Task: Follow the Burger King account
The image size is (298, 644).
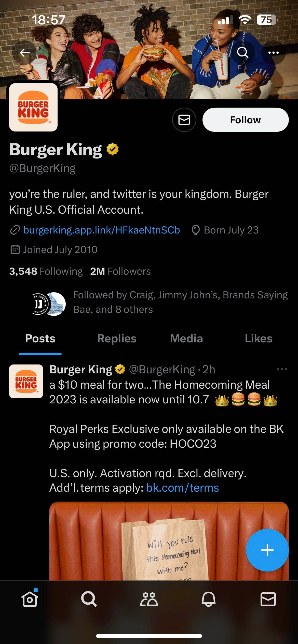Action: pos(245,120)
